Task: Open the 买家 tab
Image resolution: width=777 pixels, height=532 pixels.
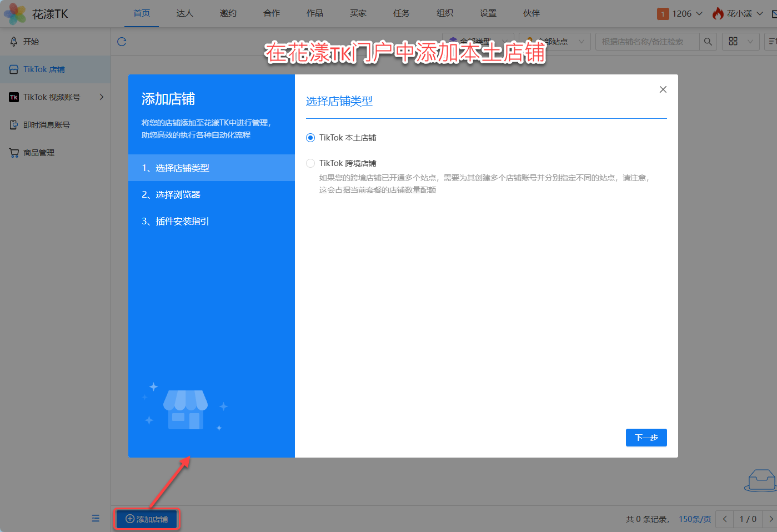Action: (x=358, y=13)
